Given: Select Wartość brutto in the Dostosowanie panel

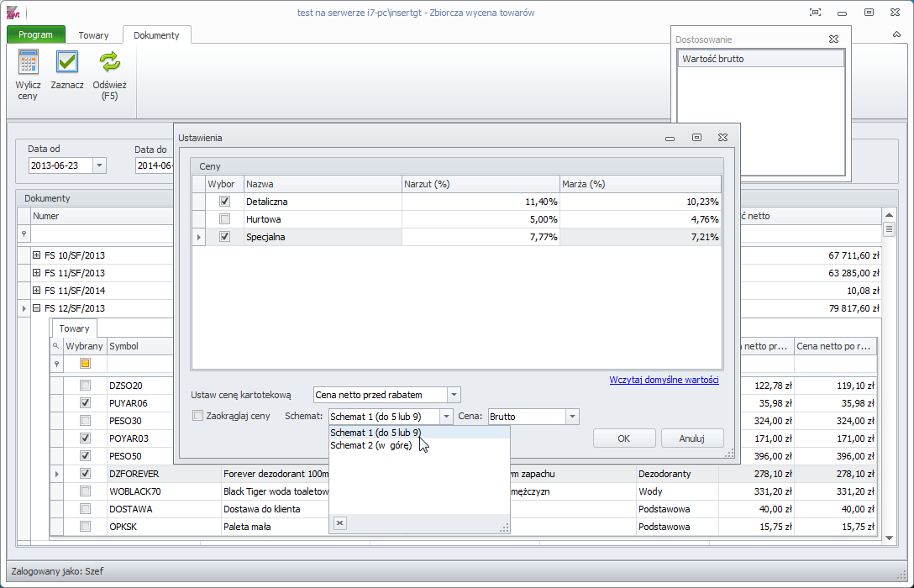Looking at the screenshot, I should tap(761, 59).
